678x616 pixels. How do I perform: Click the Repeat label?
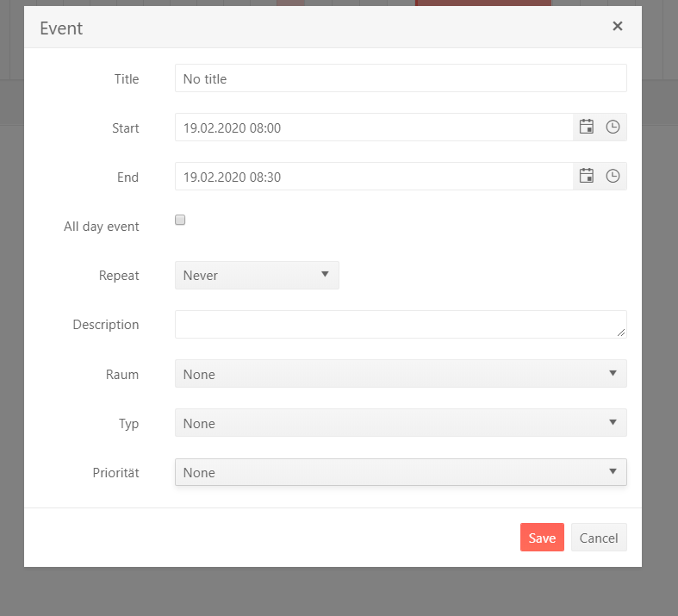click(x=119, y=276)
